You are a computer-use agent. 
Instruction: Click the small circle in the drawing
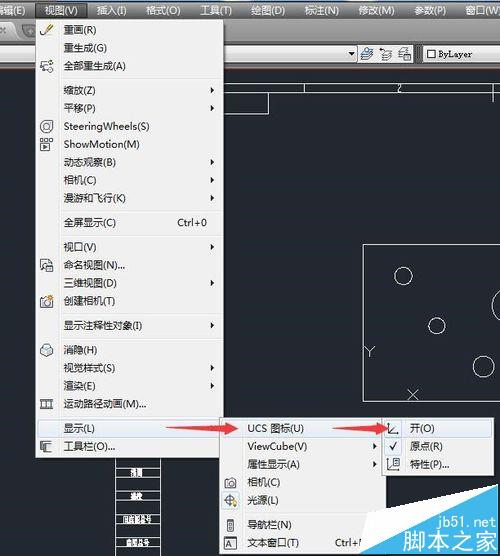pos(437,326)
